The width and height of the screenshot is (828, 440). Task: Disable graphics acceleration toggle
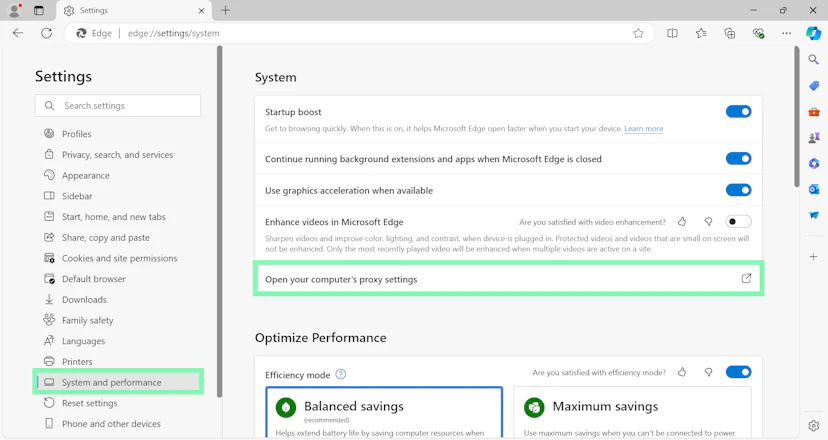click(x=738, y=190)
